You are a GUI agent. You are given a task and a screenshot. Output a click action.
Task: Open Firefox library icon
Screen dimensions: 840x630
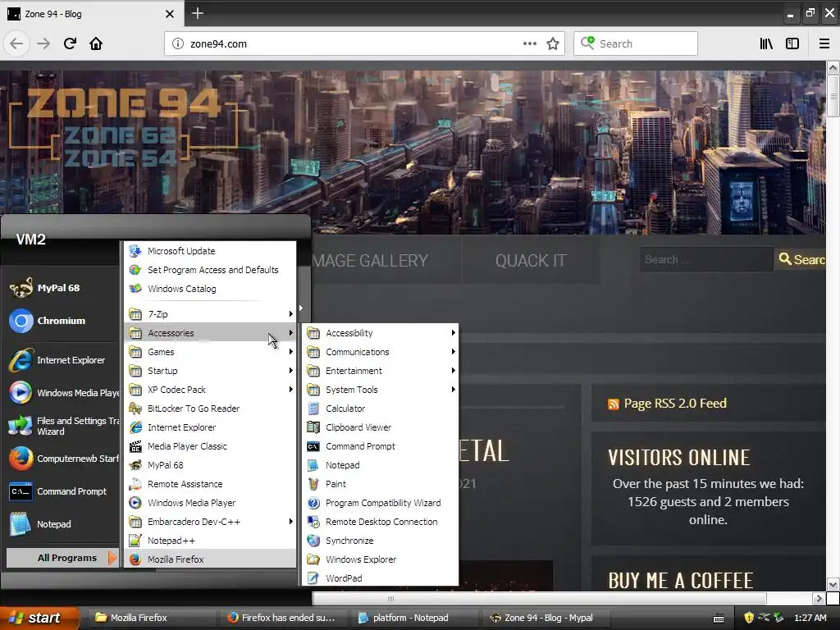pyautogui.click(x=766, y=43)
